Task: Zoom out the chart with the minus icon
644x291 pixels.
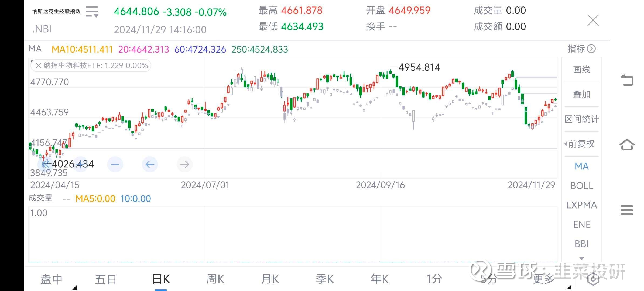Action: click(115, 164)
